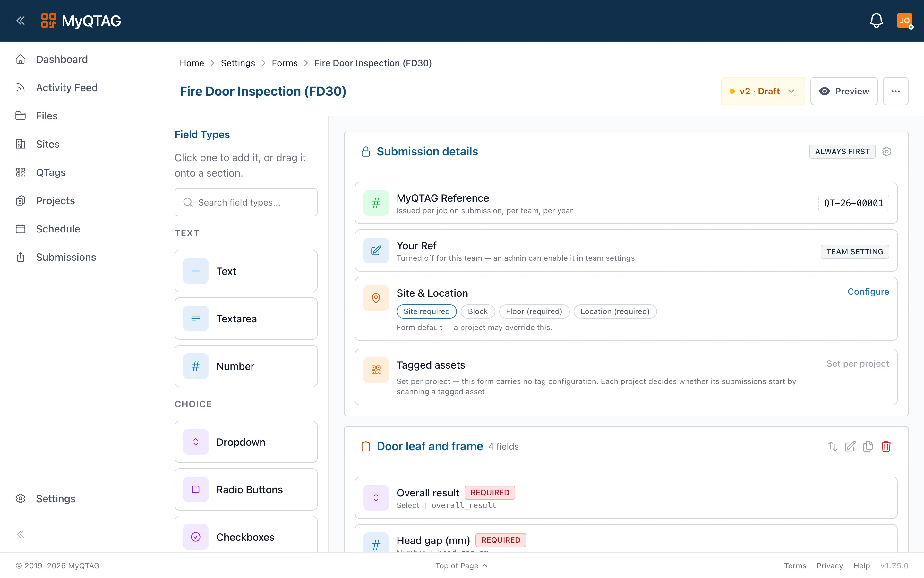Viewport: 924px width, 578px height.
Task: Click the Textarea lines icon
Action: pyautogui.click(x=195, y=319)
